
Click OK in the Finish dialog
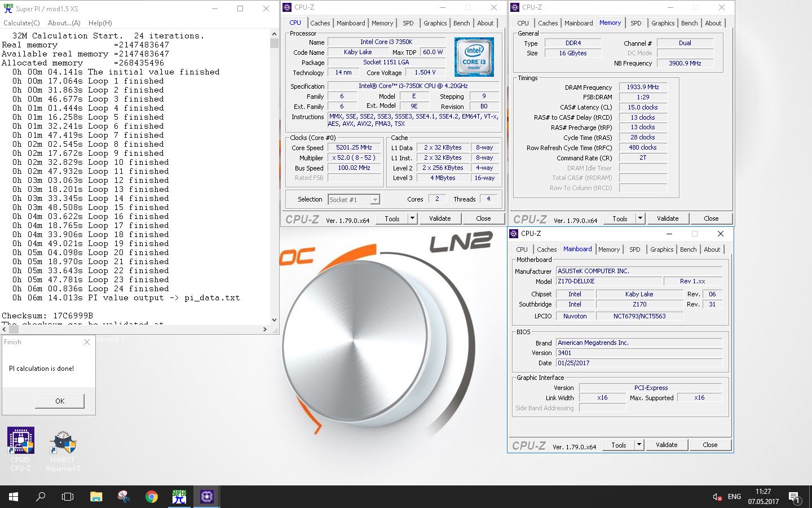tap(60, 401)
